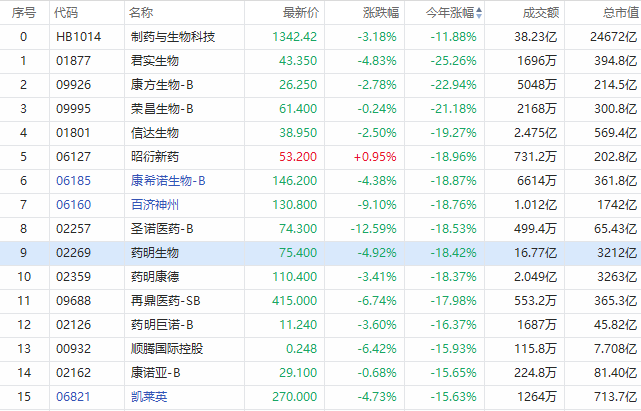Open stock code link 06160
The image size is (641, 411).
pos(74,204)
